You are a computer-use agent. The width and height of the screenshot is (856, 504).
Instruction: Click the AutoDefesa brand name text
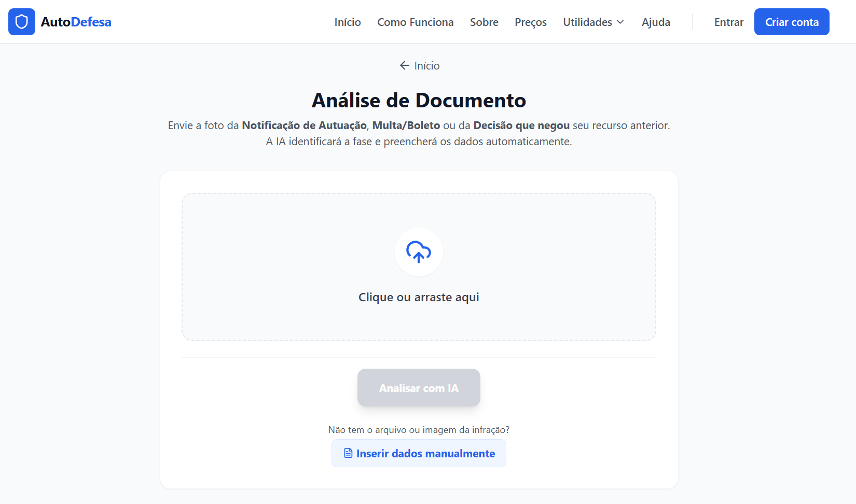76,22
